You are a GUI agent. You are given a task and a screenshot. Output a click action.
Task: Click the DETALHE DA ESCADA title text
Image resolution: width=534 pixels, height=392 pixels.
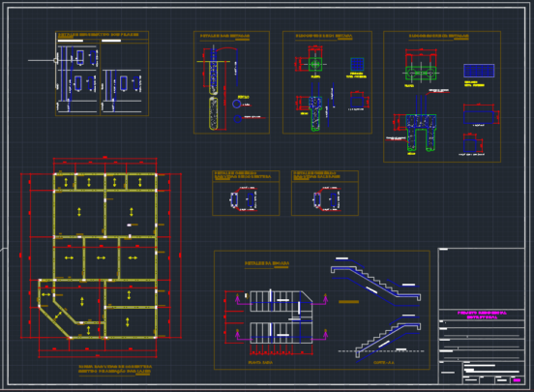[267, 263]
